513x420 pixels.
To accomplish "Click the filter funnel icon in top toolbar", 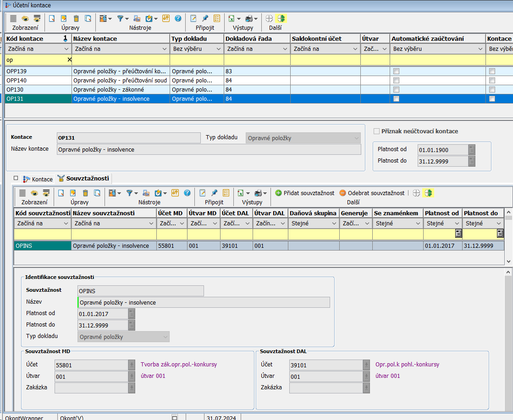I will [x=121, y=18].
